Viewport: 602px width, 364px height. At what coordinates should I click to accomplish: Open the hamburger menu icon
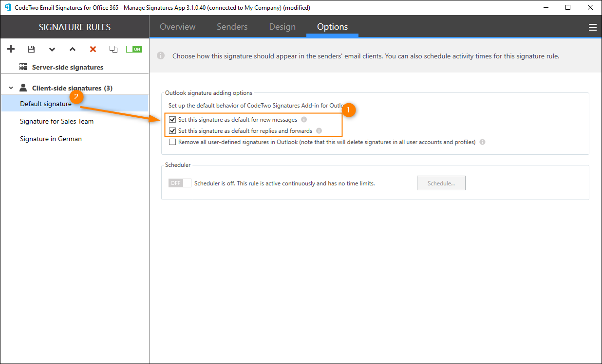tap(592, 27)
